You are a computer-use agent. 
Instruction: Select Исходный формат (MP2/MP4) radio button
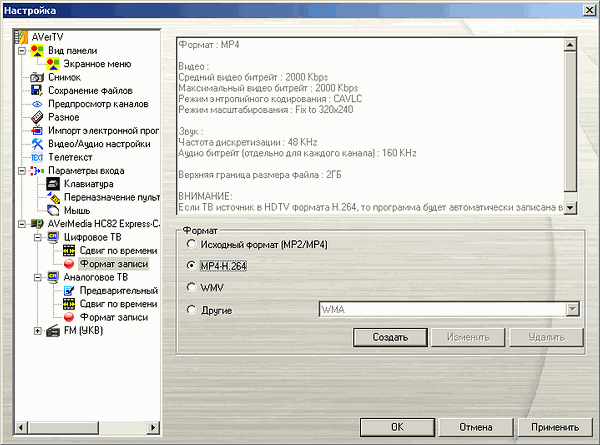[x=191, y=244]
